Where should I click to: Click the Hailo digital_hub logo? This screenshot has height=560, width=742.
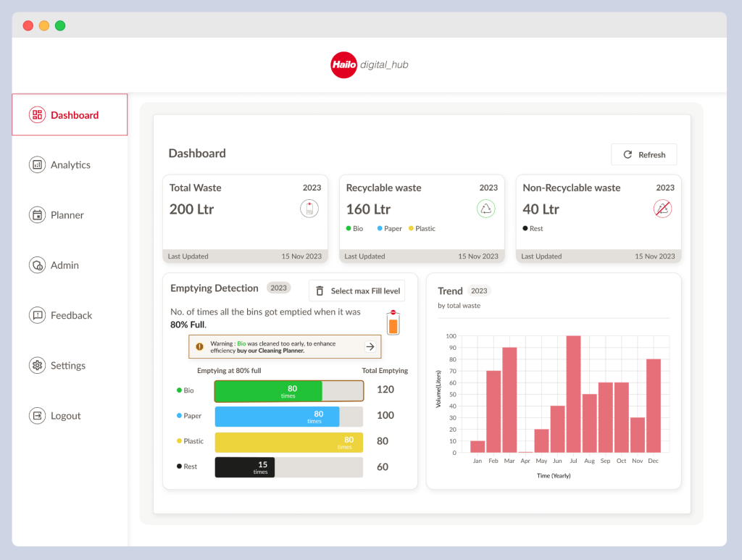click(x=370, y=64)
